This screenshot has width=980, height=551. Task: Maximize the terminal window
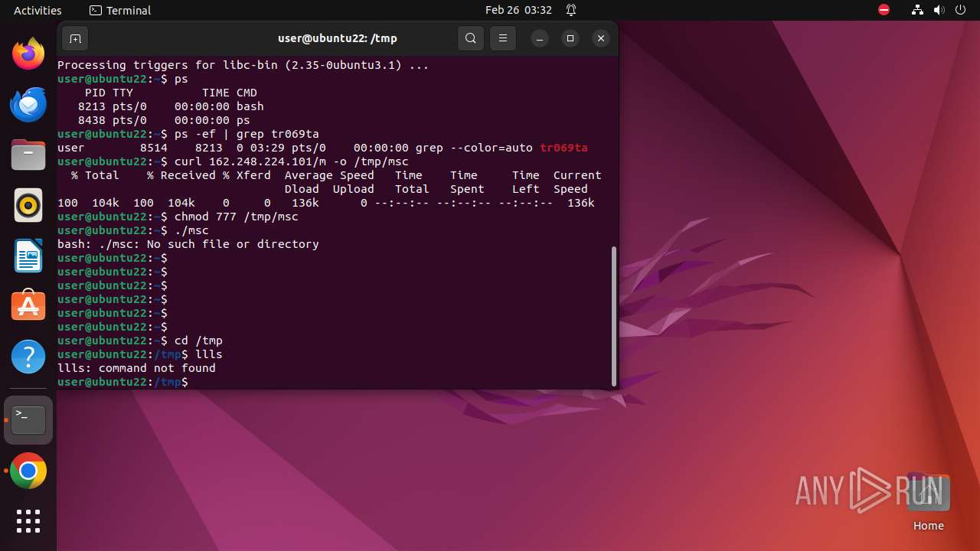570,38
